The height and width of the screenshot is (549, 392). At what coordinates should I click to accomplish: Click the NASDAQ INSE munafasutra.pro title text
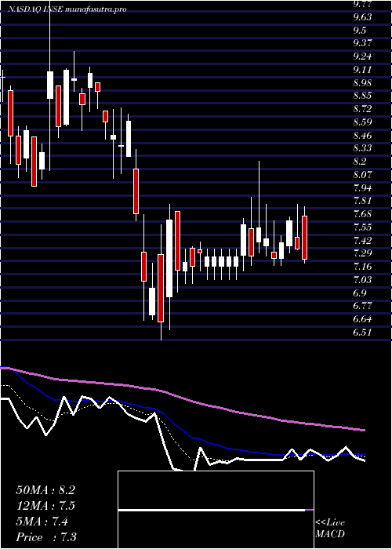pyautogui.click(x=67, y=9)
